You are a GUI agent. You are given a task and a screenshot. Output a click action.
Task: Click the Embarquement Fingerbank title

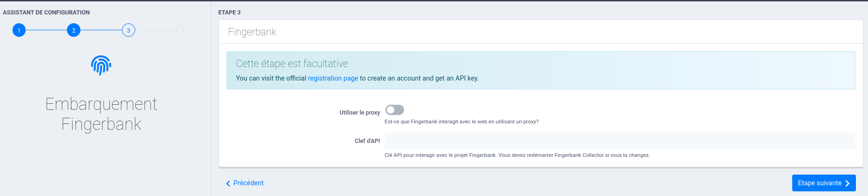101,114
